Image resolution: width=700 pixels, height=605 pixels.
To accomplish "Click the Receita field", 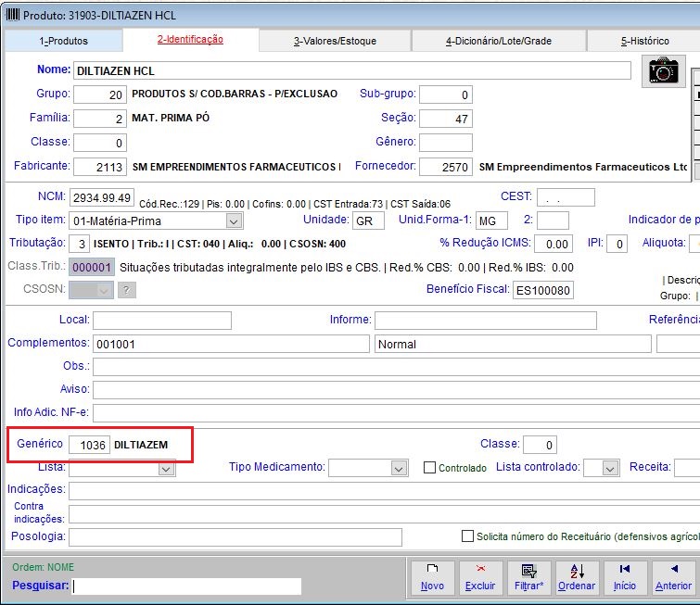I will tap(687, 468).
